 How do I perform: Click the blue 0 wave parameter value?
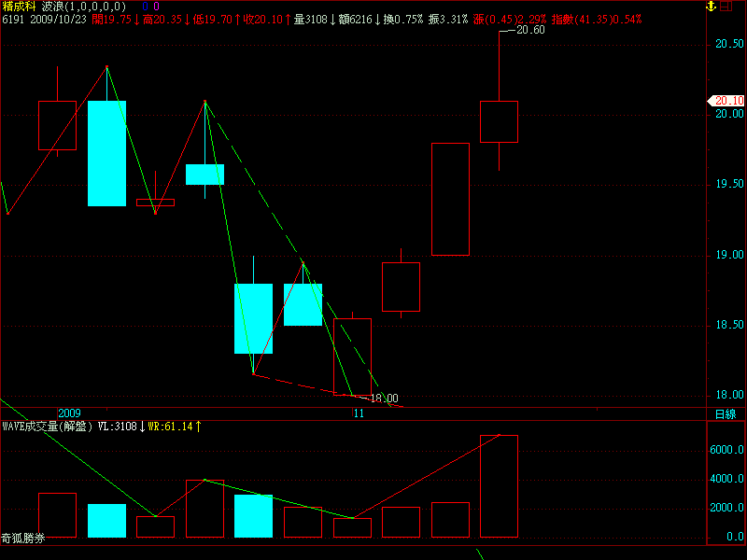pyautogui.click(x=146, y=7)
